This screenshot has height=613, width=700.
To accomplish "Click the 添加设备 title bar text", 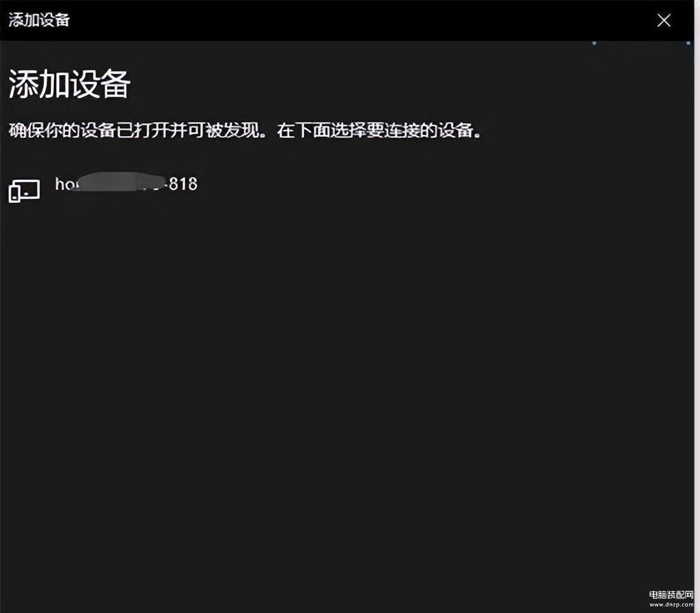I will point(39,20).
